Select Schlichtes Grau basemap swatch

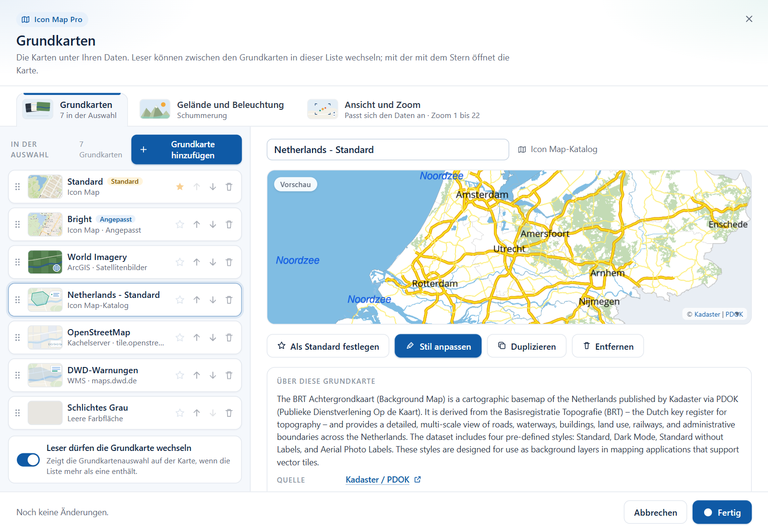(x=45, y=413)
